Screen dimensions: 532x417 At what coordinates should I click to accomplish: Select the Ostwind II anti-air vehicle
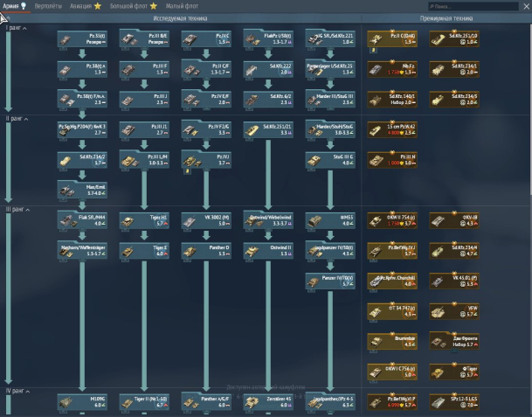coord(268,251)
